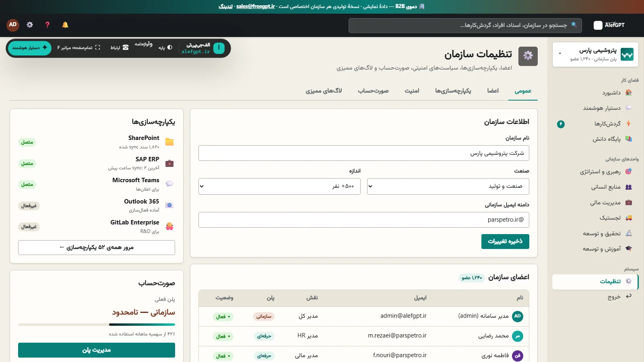Click the SharePoint folder icon

[169, 142]
